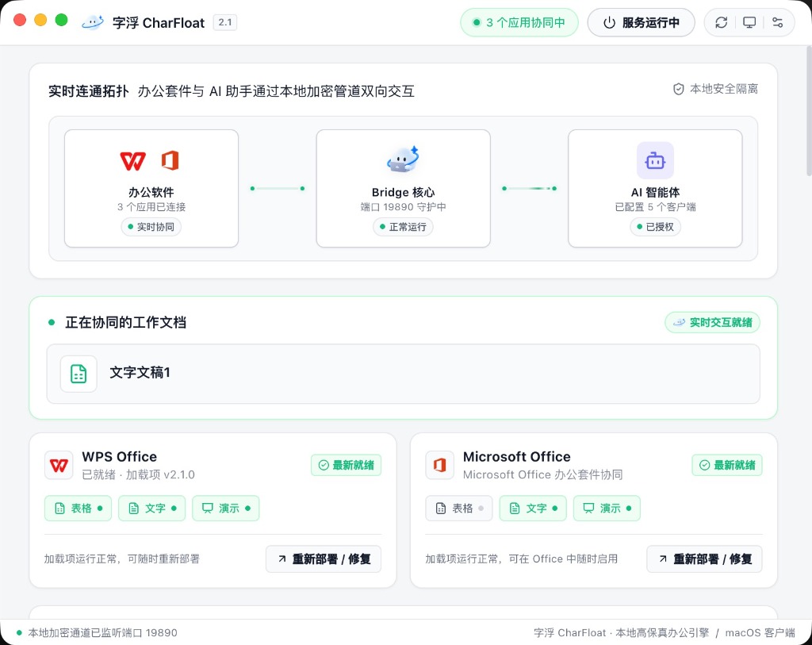Click the green document icon for 文字文稿1

pyautogui.click(x=79, y=374)
